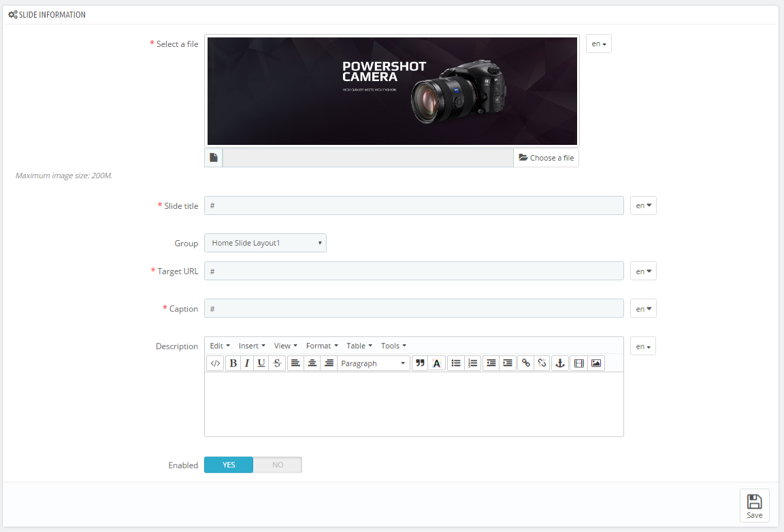The width and height of the screenshot is (784, 532).
Task: Save the slide with Save button
Action: (755, 506)
